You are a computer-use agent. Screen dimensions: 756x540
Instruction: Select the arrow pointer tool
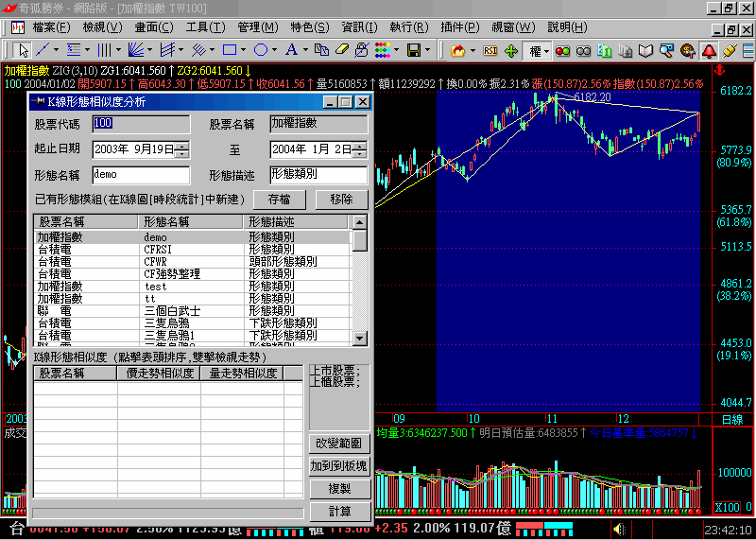(x=23, y=50)
